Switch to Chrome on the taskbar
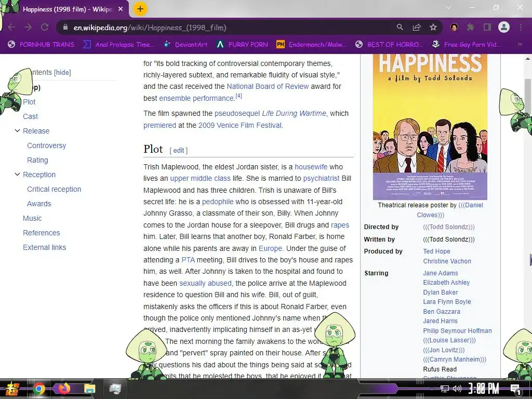This screenshot has width=532, height=399. [39, 389]
